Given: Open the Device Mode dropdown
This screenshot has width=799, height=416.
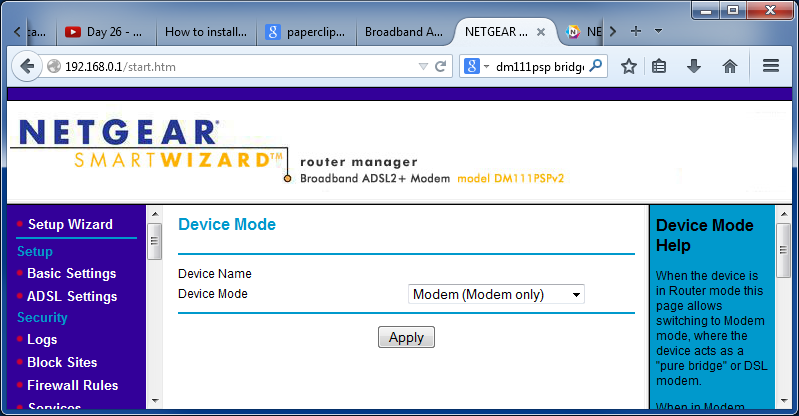Looking at the screenshot, I should 496,294.
